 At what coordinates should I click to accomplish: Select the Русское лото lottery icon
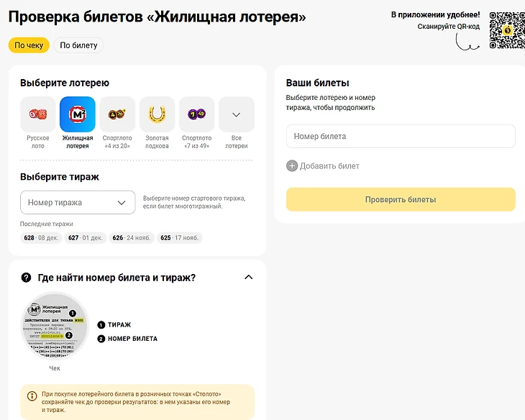click(x=37, y=114)
